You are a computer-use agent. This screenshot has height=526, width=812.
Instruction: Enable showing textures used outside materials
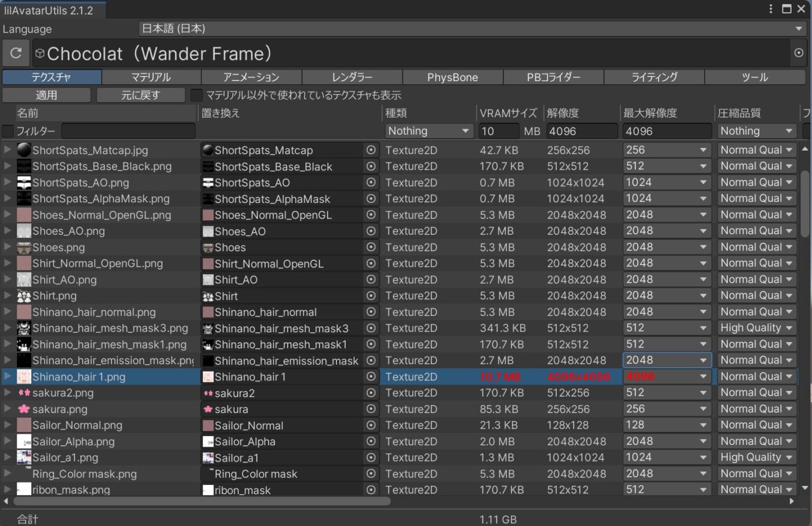click(197, 95)
